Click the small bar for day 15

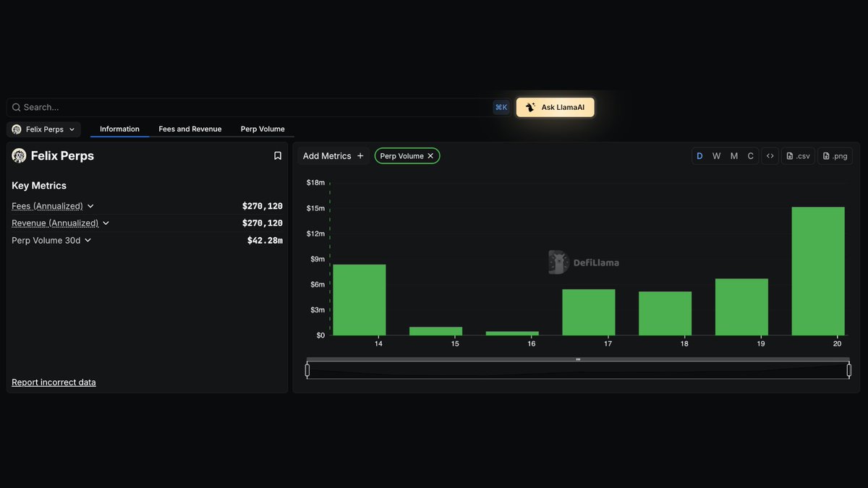[435, 331]
